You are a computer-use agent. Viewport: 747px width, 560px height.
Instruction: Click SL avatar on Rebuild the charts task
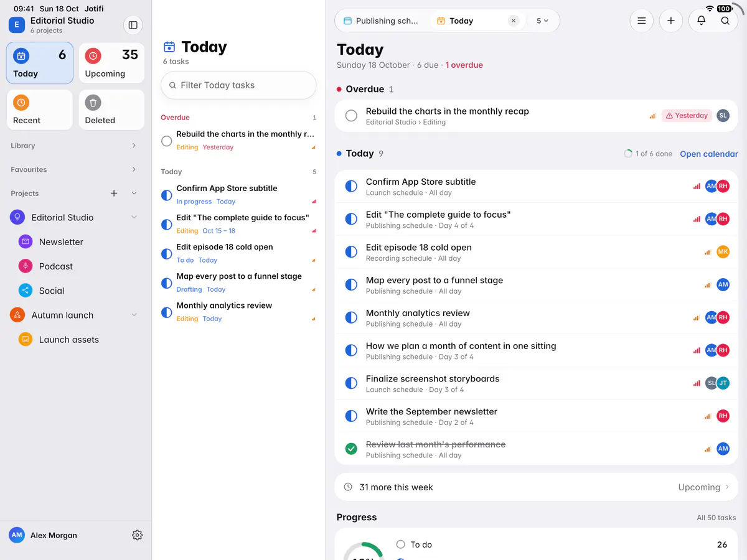[723, 115]
